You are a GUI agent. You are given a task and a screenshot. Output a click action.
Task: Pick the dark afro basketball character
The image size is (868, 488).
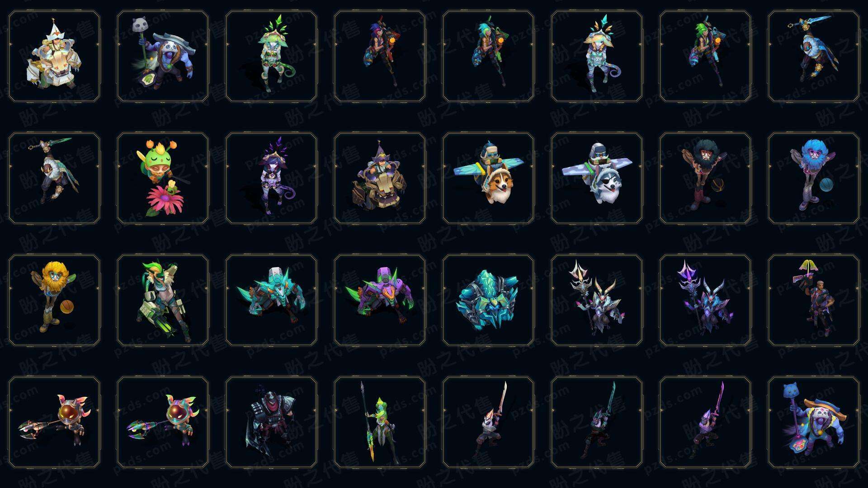(x=705, y=178)
